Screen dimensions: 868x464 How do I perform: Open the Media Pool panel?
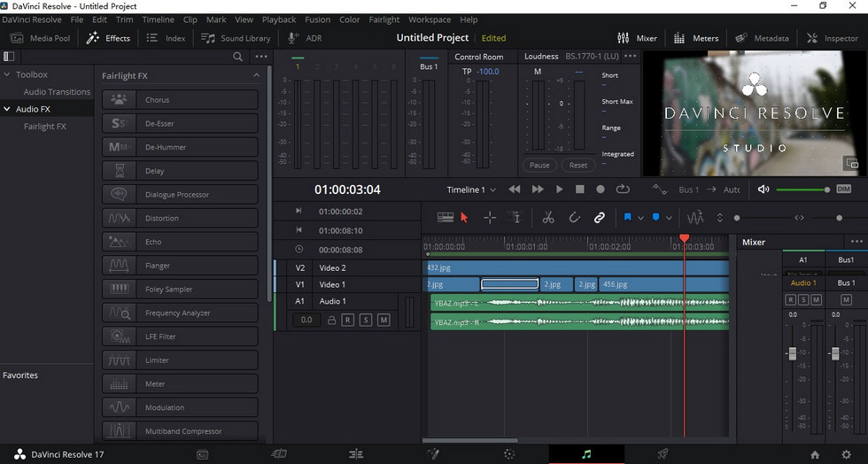coord(41,38)
